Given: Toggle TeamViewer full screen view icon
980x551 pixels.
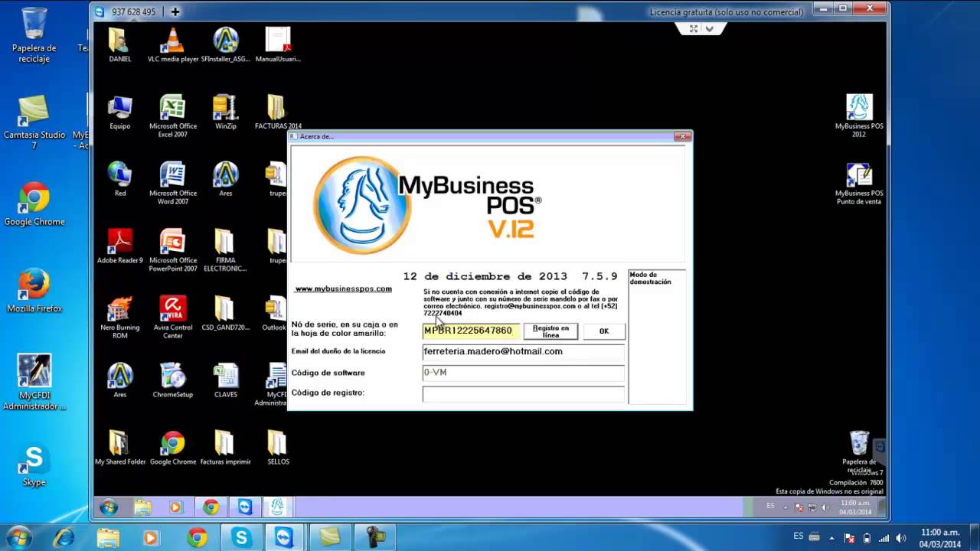Looking at the screenshot, I should pyautogui.click(x=694, y=28).
